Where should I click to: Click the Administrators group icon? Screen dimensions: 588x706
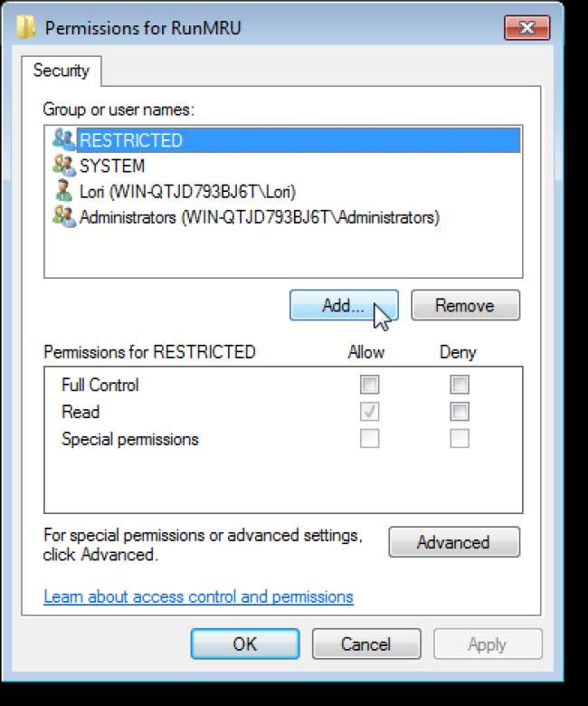pos(62,217)
